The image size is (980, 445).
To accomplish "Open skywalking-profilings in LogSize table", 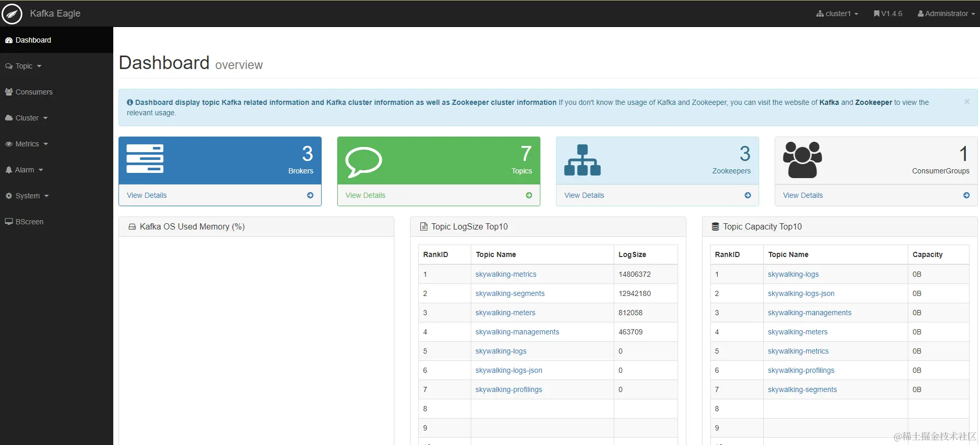I will click(509, 389).
